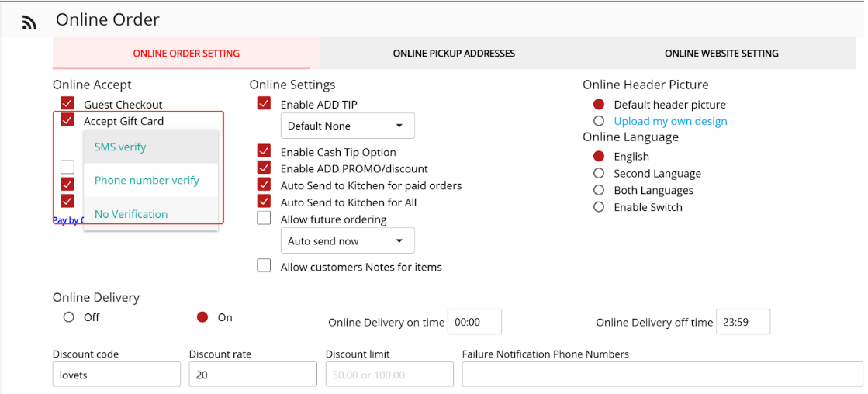Image resolution: width=868 pixels, height=394 pixels.
Task: Uncheck the Accept Gift Card checkbox
Action: coord(67,120)
